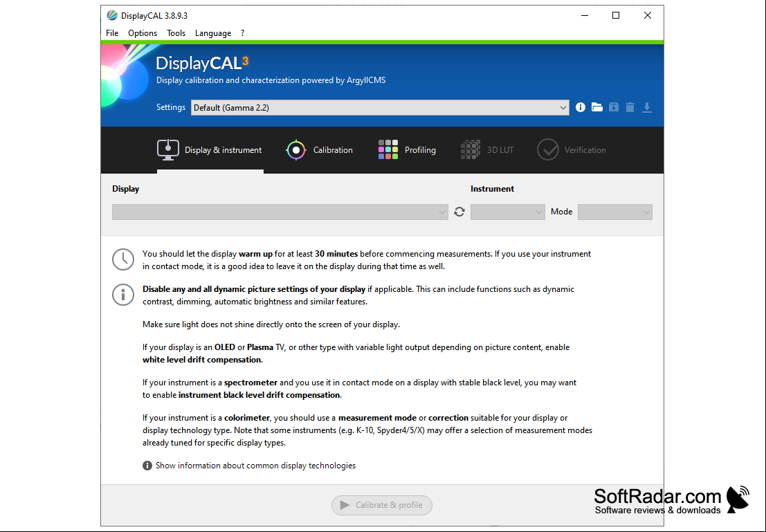Expand the Instrument dropdown
The width and height of the screenshot is (766, 532).
tap(508, 212)
